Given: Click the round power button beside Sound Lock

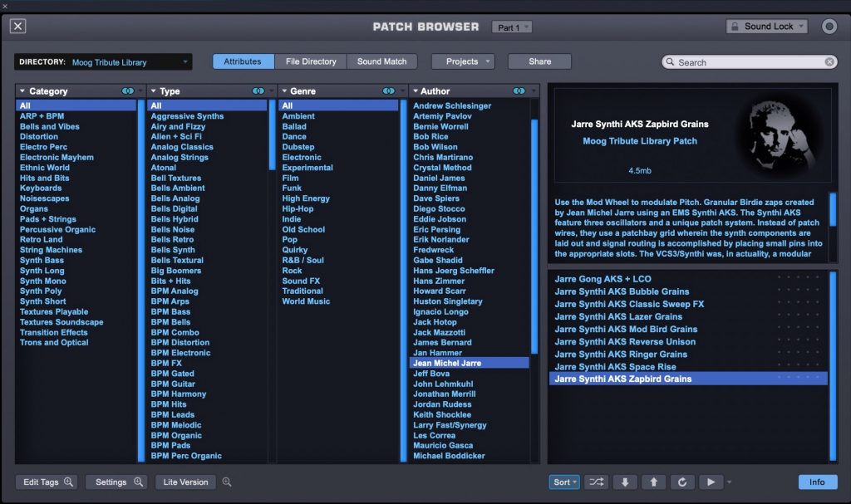Looking at the screenshot, I should pyautogui.click(x=829, y=26).
